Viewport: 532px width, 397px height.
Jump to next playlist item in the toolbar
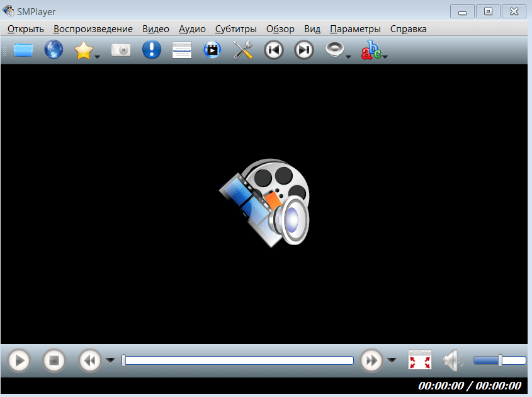304,50
